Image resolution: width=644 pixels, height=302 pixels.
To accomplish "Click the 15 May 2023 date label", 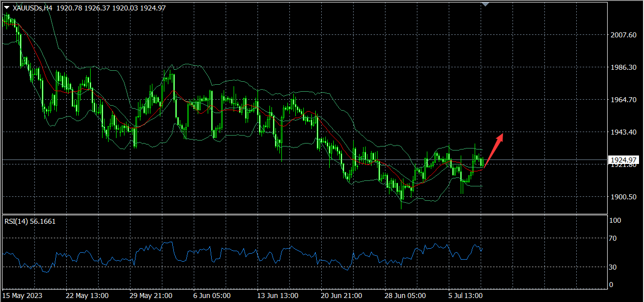I will tap(23, 296).
